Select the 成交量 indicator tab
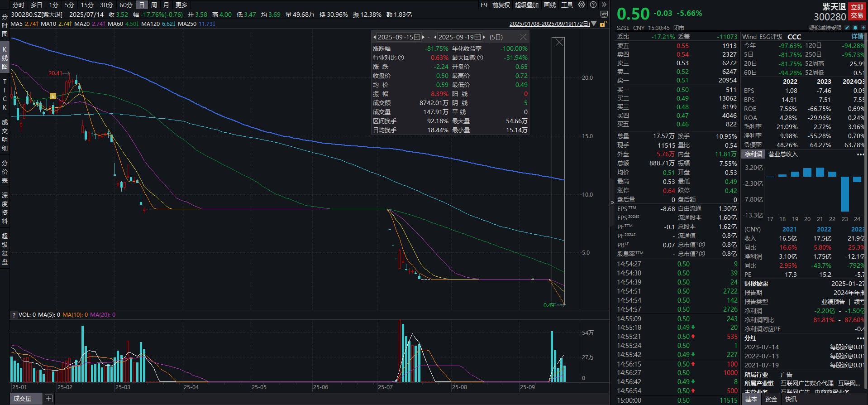Viewport: 868px width, 405px height. (23, 399)
